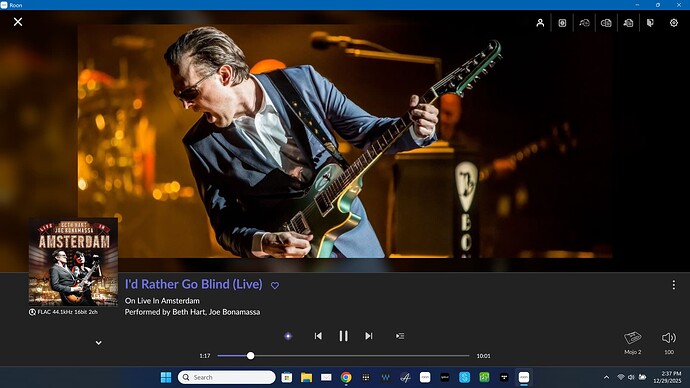Launch Google Chrome from taskbar
Viewport: 690px width, 388px height.
346,377
